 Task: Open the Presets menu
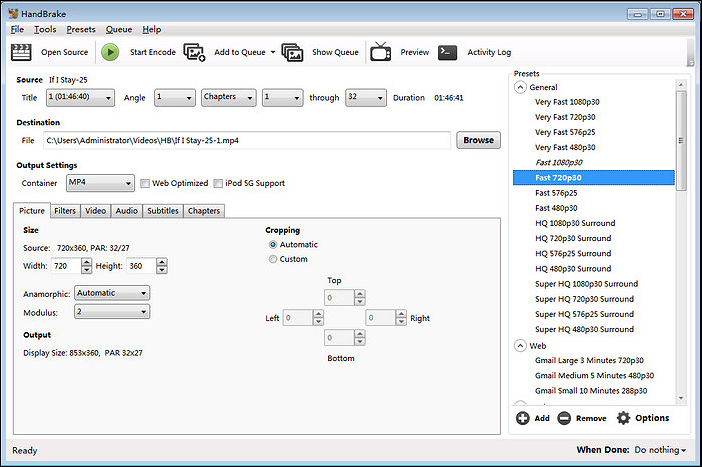tap(81, 30)
